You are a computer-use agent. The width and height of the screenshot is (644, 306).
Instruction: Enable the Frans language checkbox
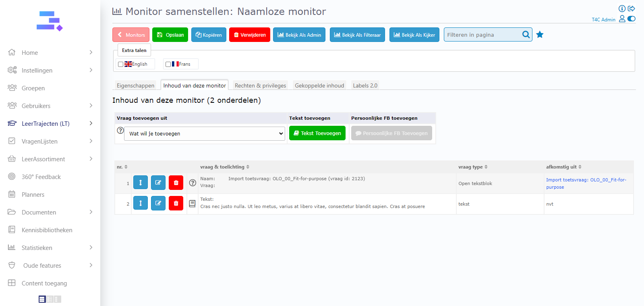coord(168,64)
